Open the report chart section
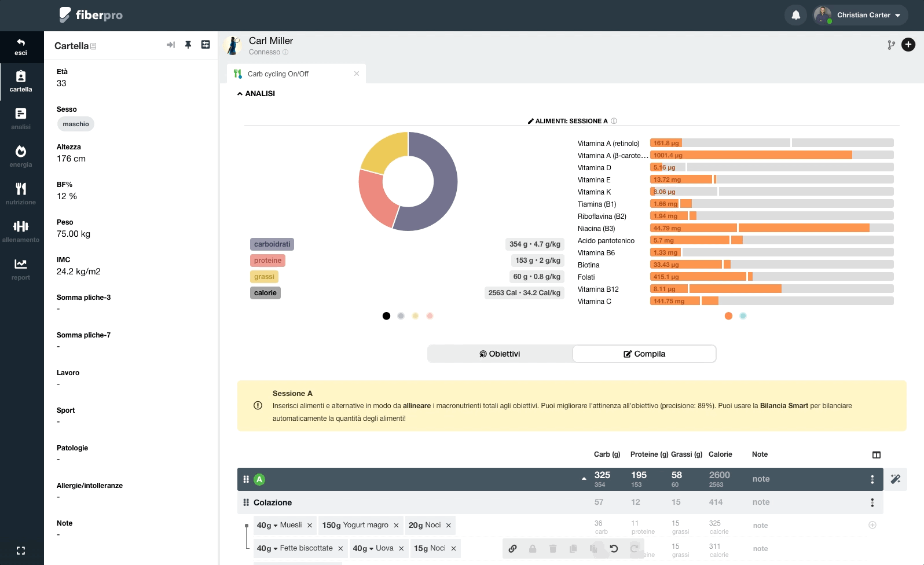 (x=21, y=269)
